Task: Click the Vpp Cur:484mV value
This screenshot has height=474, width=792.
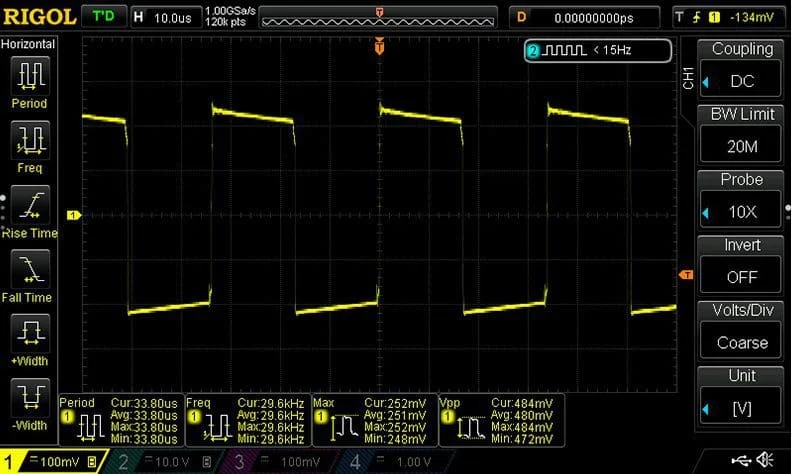Action: [x=522, y=403]
